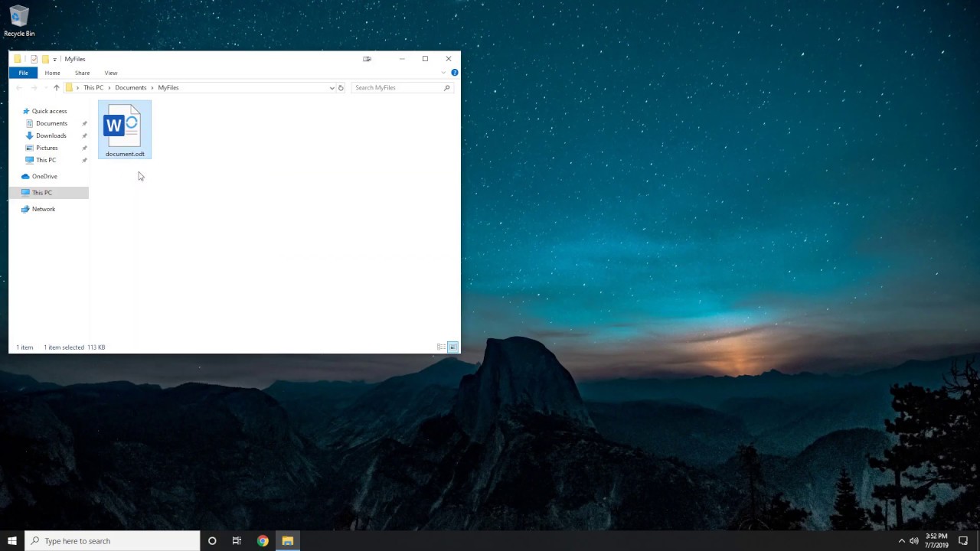Screen dimensions: 980x551
Task: Click MyFiles in the breadcrumb path
Action: point(168,88)
